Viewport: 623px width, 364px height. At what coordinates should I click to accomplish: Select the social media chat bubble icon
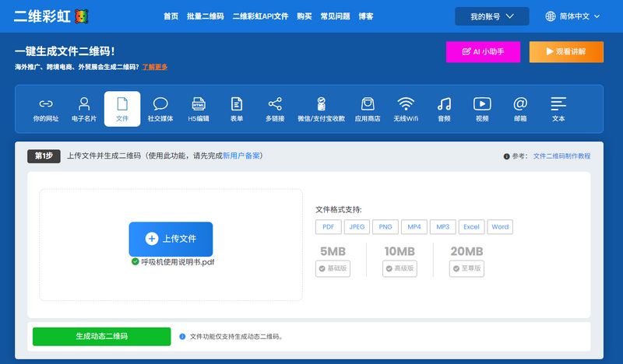tap(160, 109)
